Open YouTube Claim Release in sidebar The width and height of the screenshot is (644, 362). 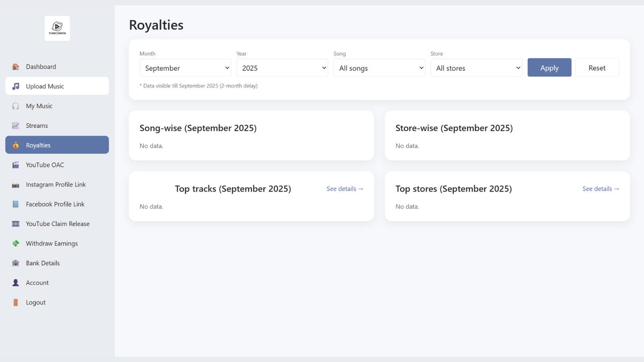pos(58,224)
